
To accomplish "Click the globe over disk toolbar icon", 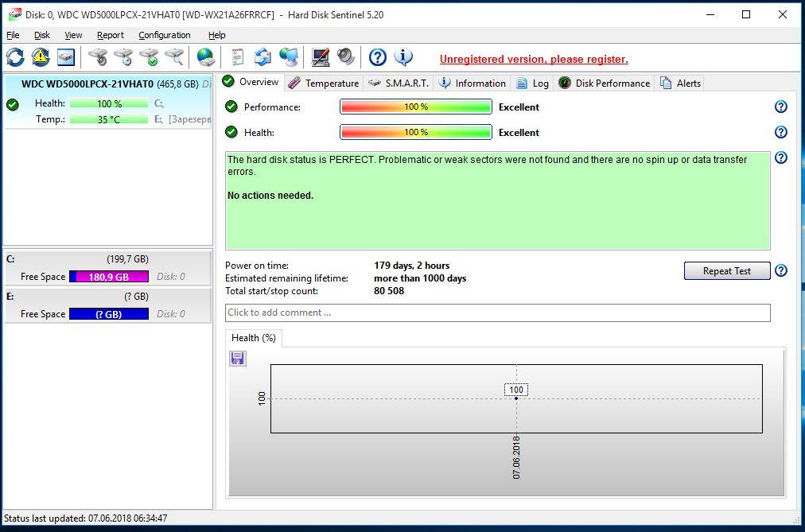I will click(x=206, y=57).
